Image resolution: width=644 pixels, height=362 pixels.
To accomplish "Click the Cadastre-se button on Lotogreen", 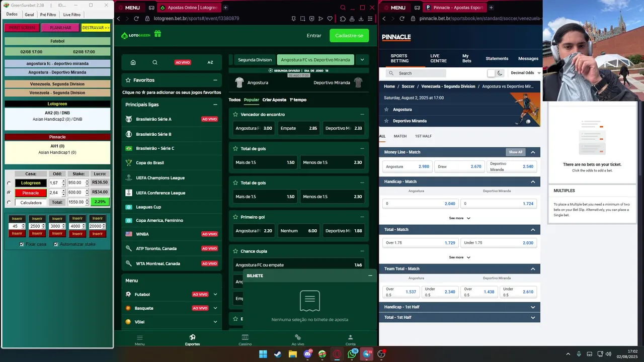I will (x=349, y=36).
